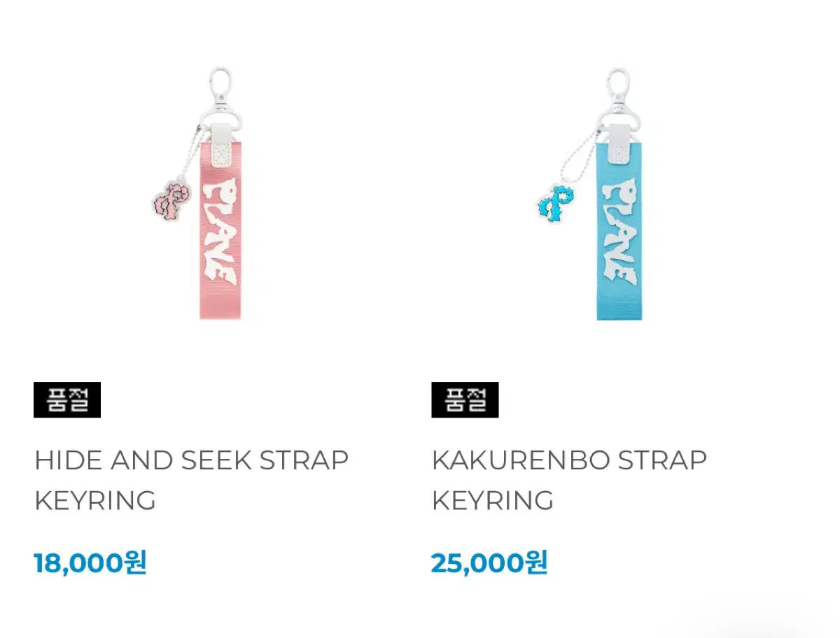
Task: Click the 품절 badge under the blue keyring
Action: coord(465,400)
